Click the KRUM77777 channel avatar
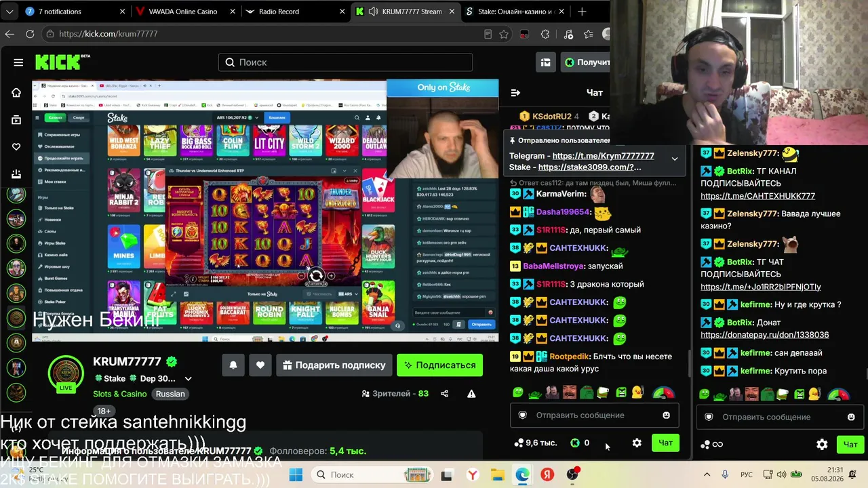This screenshot has width=868, height=488. click(x=66, y=373)
